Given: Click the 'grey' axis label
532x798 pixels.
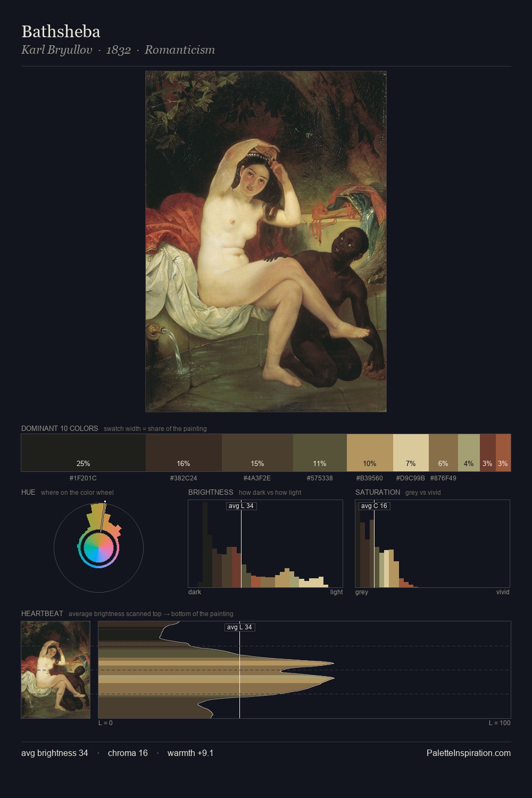Looking at the screenshot, I should pyautogui.click(x=362, y=592).
